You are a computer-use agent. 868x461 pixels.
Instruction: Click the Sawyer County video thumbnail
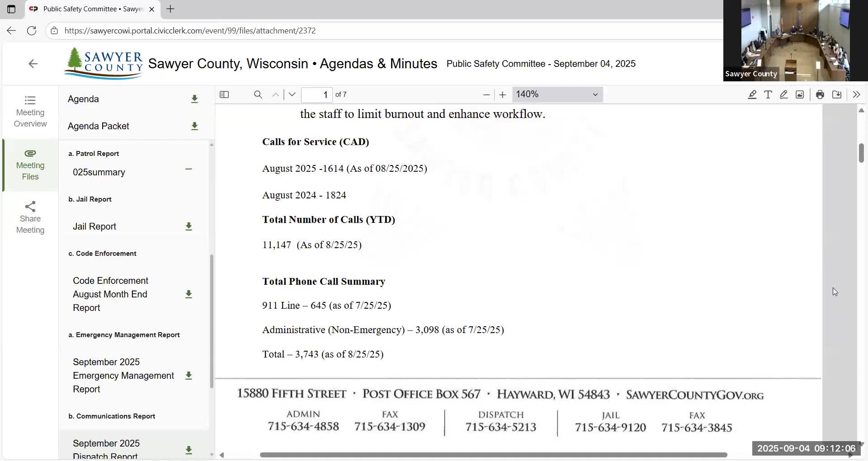click(x=796, y=41)
